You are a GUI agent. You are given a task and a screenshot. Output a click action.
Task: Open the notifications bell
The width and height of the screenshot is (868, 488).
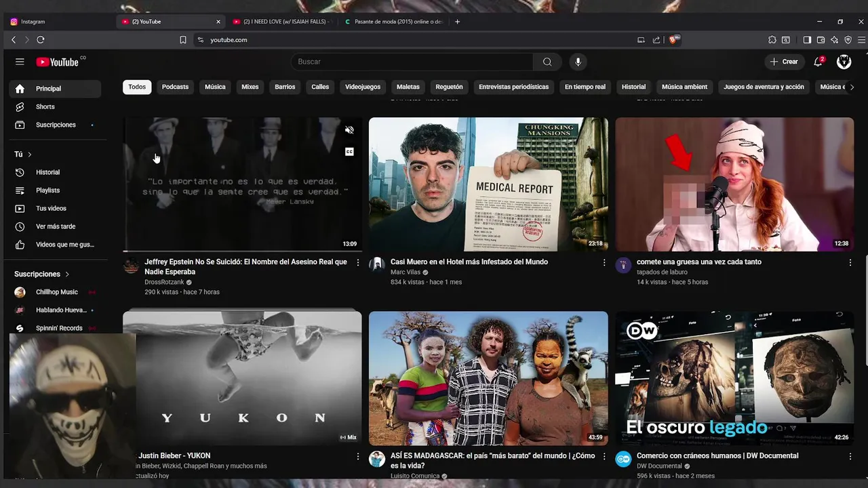tap(818, 62)
